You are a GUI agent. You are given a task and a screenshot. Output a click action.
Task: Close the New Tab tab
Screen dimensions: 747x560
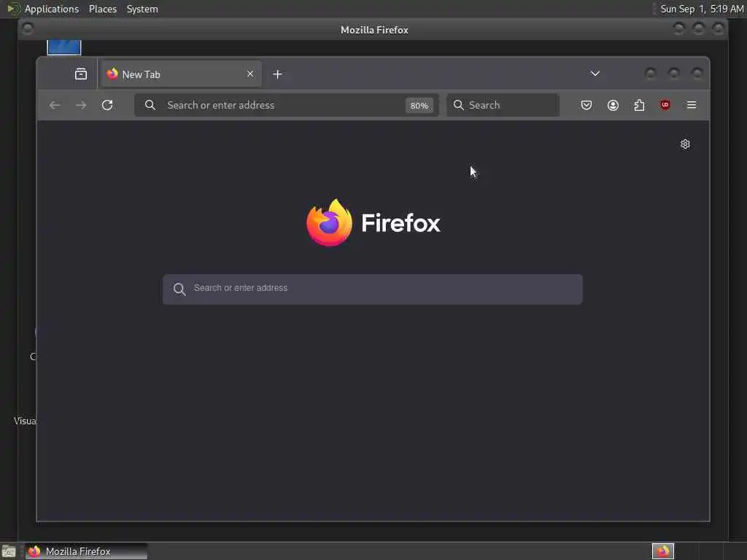tap(250, 74)
